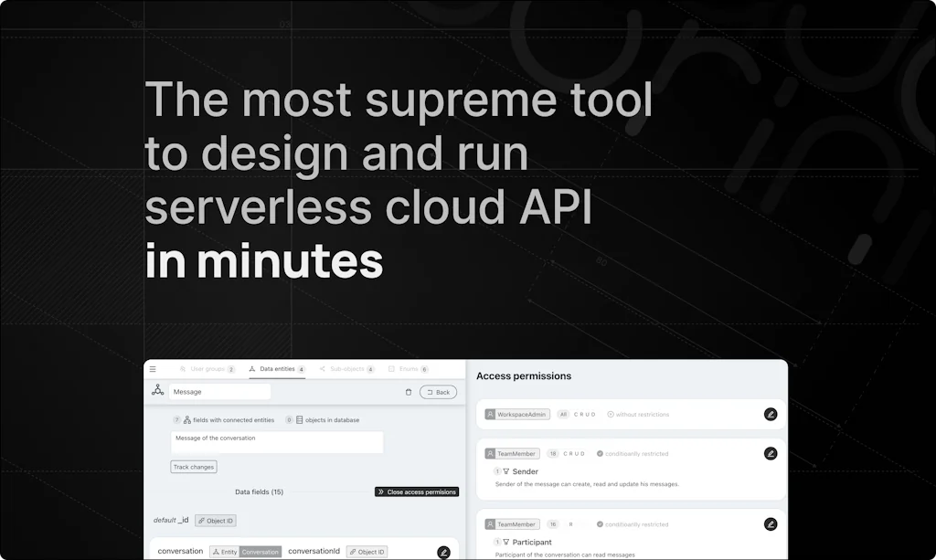
Task: Click the edit pencil on the conversation field row
Action: 444,552
